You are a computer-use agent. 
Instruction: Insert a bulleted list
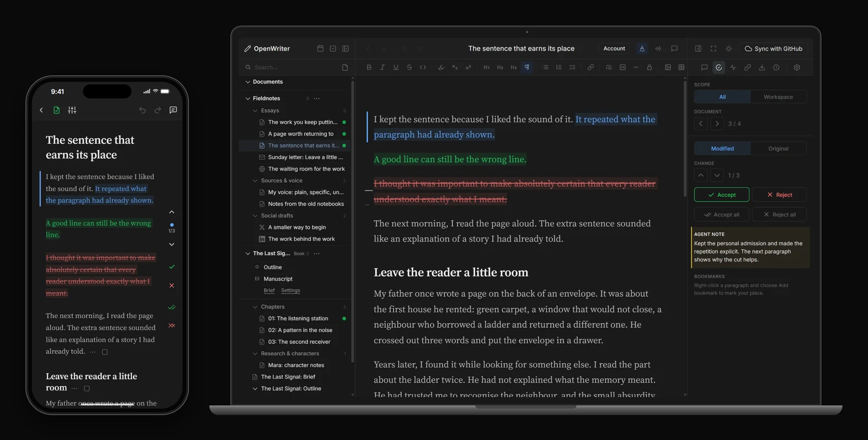tap(545, 67)
